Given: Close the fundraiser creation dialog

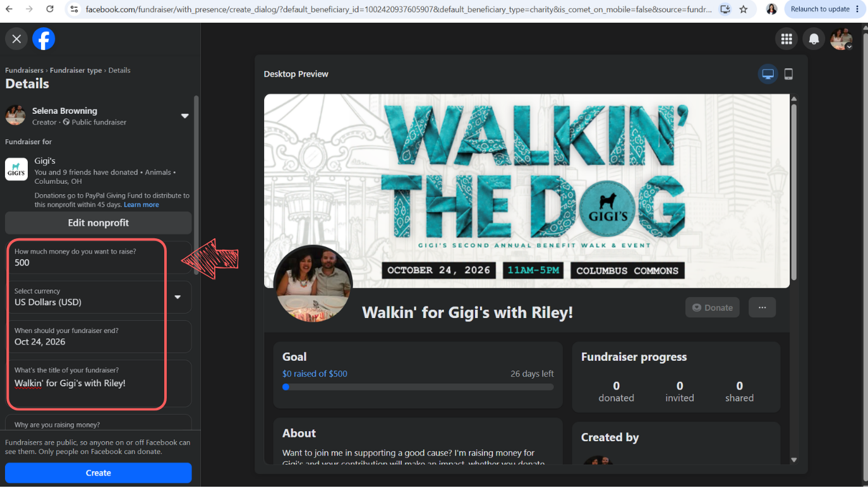Looking at the screenshot, I should point(16,39).
